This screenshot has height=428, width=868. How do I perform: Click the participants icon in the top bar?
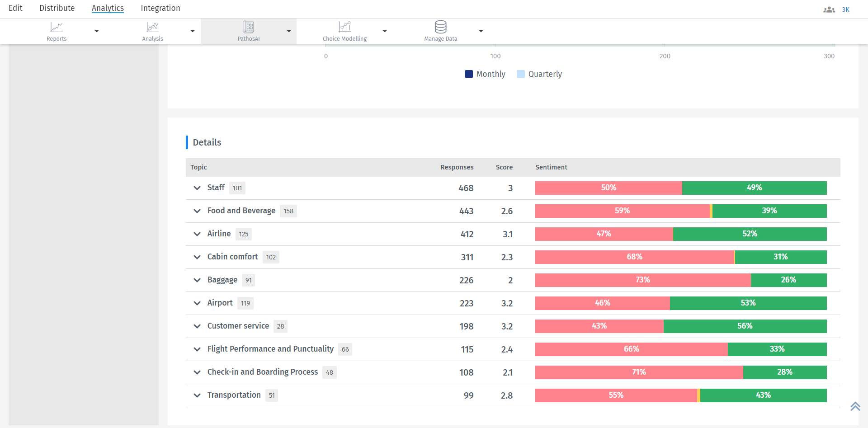(829, 9)
